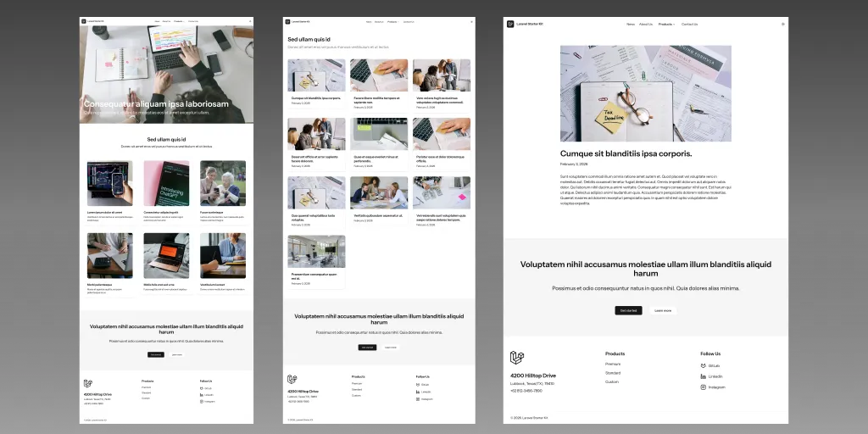
Task: Click the LinkedIn icon in the right page footer
Action: point(703,376)
